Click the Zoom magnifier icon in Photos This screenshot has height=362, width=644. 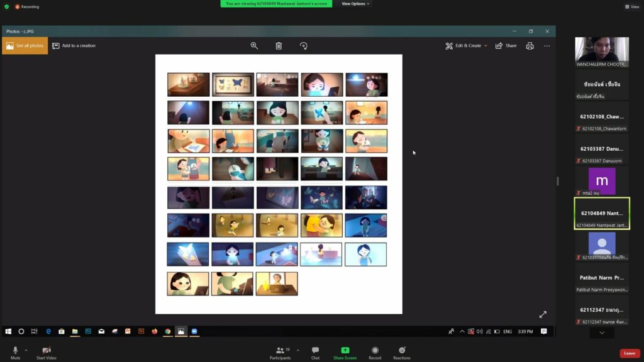254,46
